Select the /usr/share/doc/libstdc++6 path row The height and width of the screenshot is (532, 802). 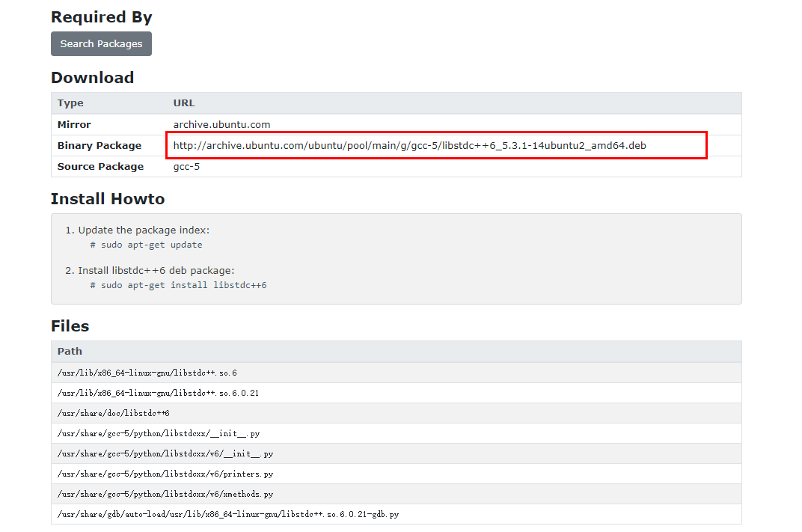coord(397,413)
